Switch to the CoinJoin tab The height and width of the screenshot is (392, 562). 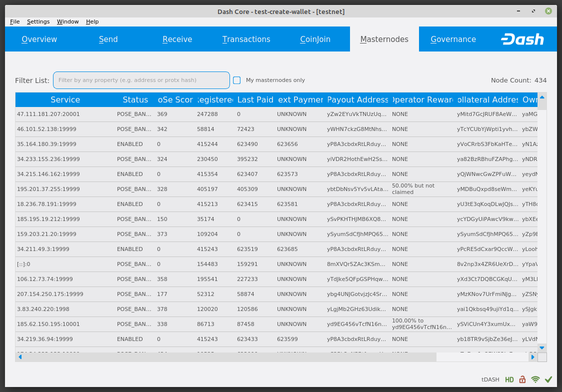[x=315, y=39]
